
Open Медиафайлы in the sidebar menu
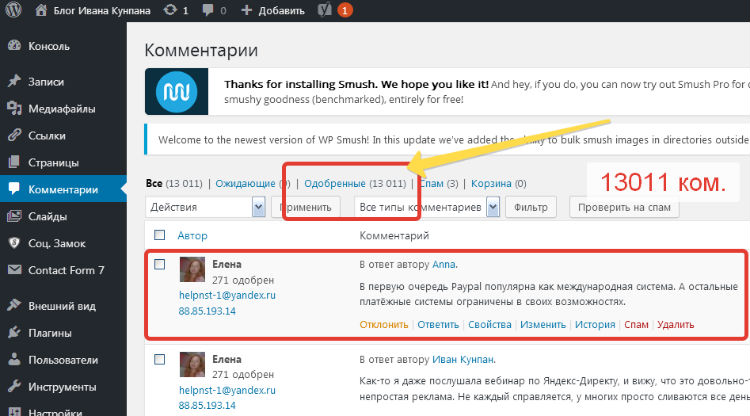63,109
